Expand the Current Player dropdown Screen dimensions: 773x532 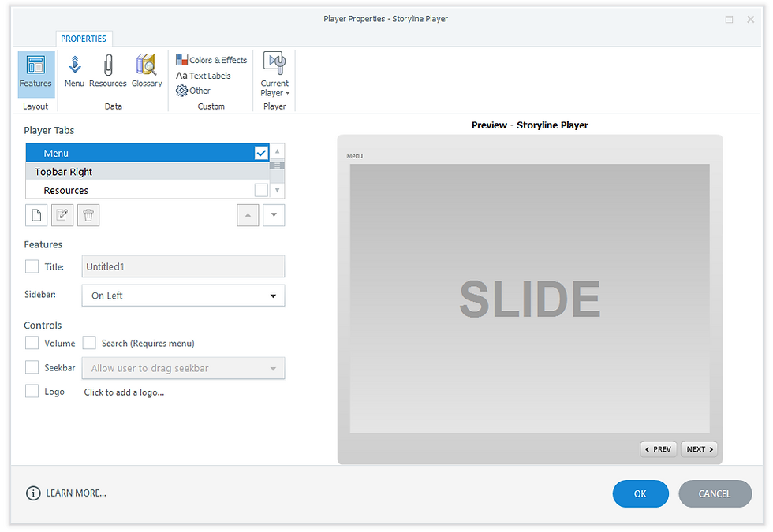[x=274, y=74]
